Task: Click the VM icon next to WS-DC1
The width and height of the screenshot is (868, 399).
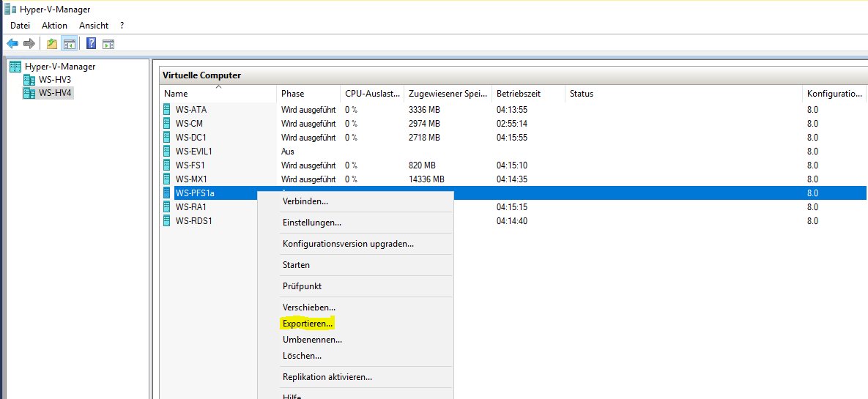Action: [x=167, y=137]
